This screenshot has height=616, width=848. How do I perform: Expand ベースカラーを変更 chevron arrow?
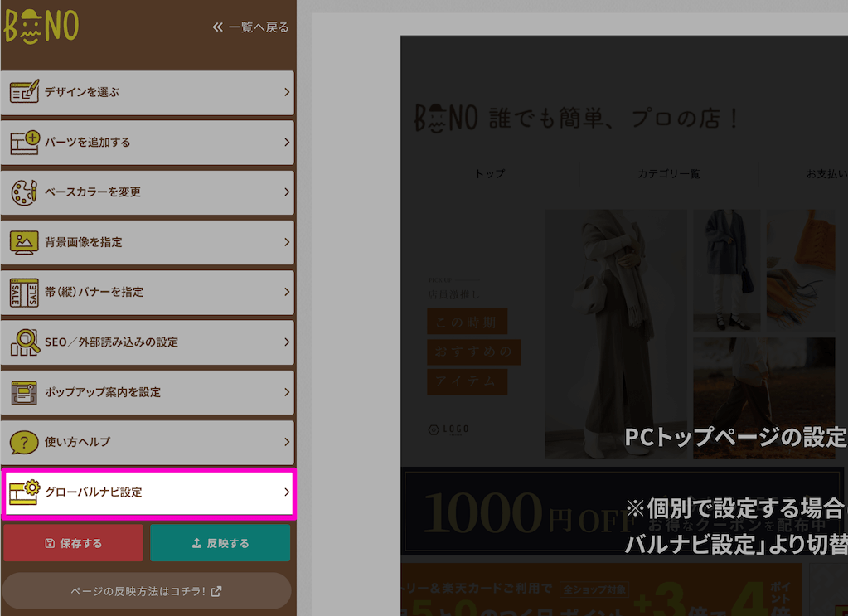(x=286, y=192)
